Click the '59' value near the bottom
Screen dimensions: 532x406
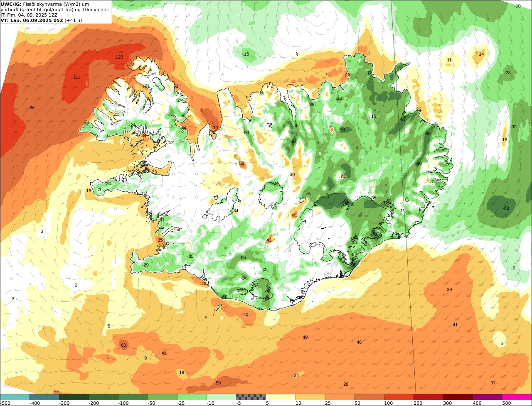coord(218,383)
